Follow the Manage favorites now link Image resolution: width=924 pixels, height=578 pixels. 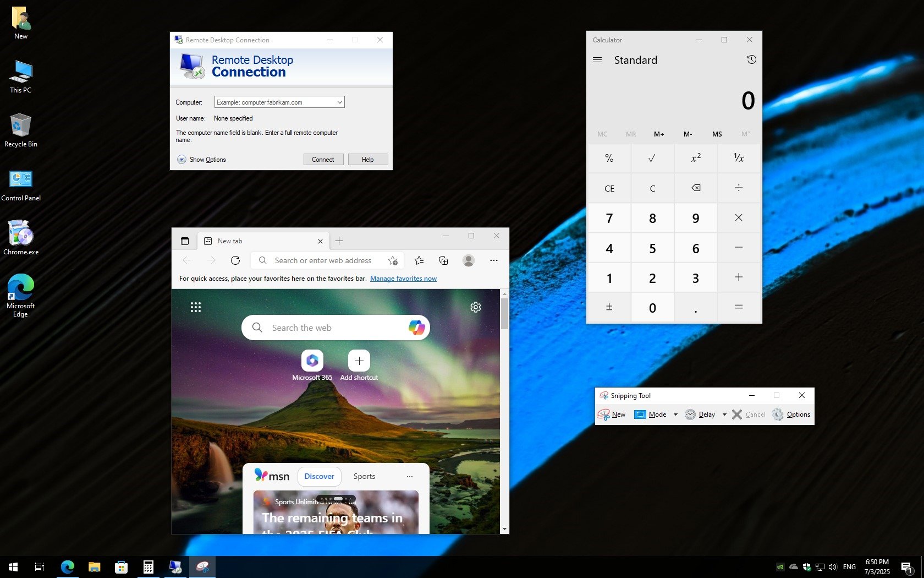(x=403, y=279)
